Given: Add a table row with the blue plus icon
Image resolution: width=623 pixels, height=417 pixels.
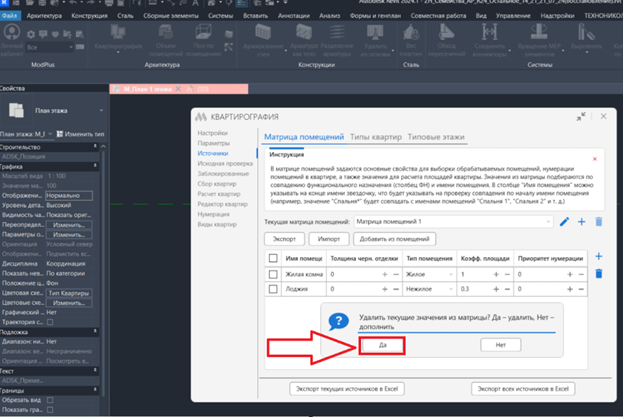Looking at the screenshot, I should (x=599, y=257).
